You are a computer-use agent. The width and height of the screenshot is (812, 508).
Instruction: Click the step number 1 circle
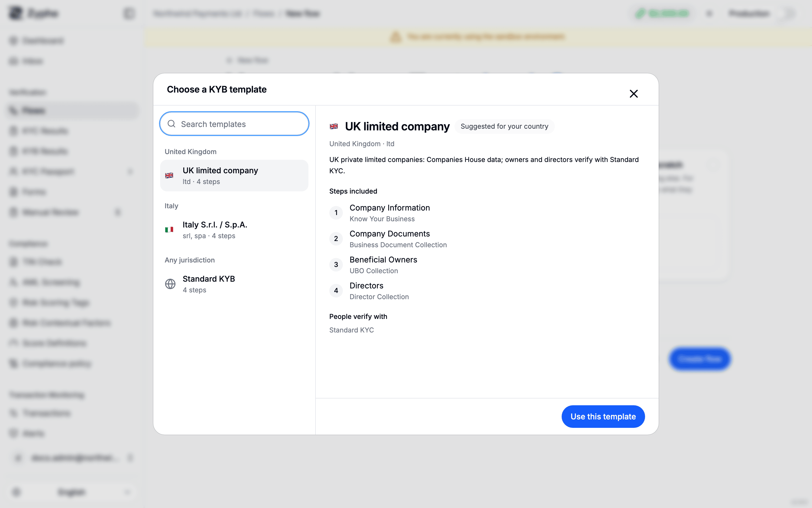(336, 213)
